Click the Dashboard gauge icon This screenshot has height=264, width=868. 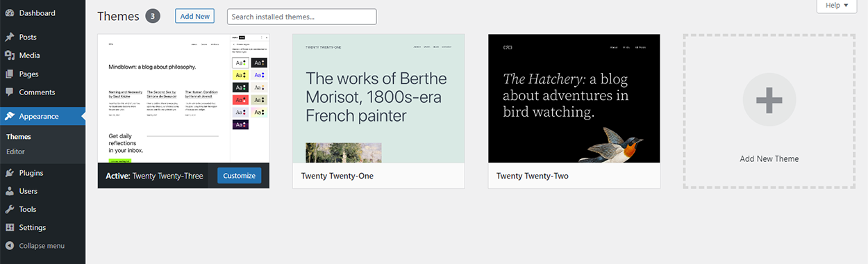pyautogui.click(x=10, y=13)
